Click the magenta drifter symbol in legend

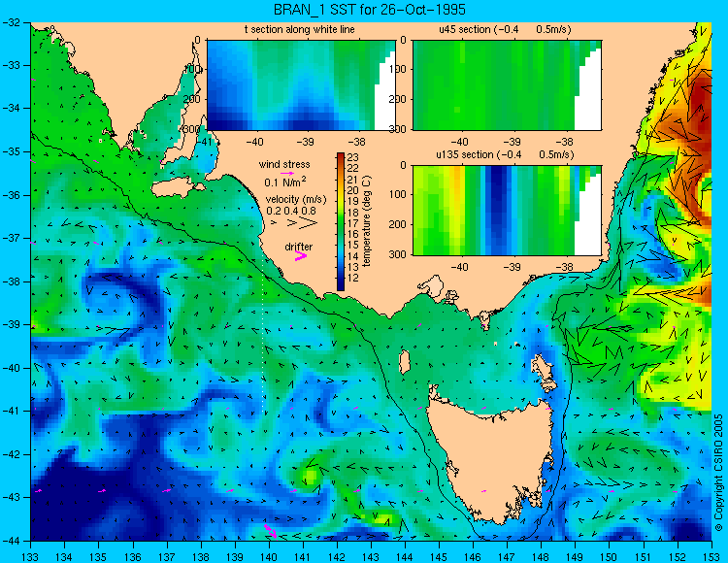[x=300, y=256]
